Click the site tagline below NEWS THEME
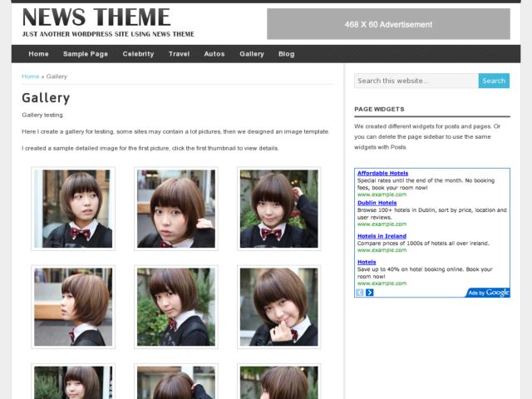Image resolution: width=532 pixels, height=399 pixels. 108,34
